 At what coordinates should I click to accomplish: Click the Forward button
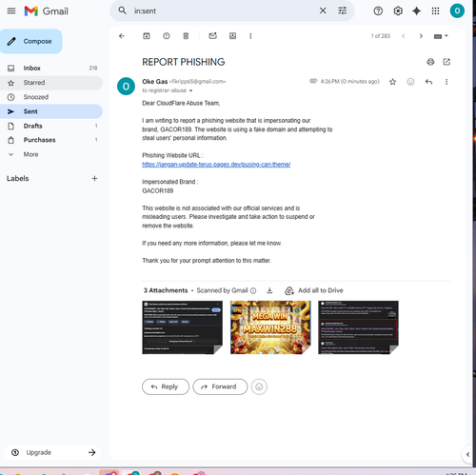[220, 386]
